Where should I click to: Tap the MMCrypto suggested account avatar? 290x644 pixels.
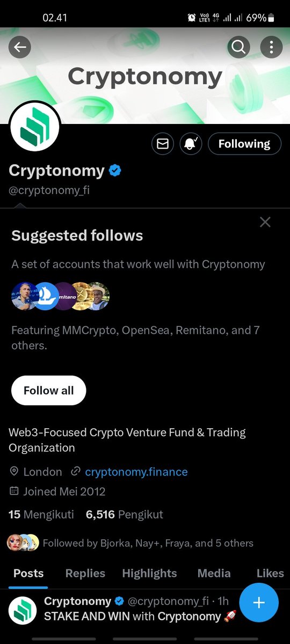pyautogui.click(x=25, y=296)
